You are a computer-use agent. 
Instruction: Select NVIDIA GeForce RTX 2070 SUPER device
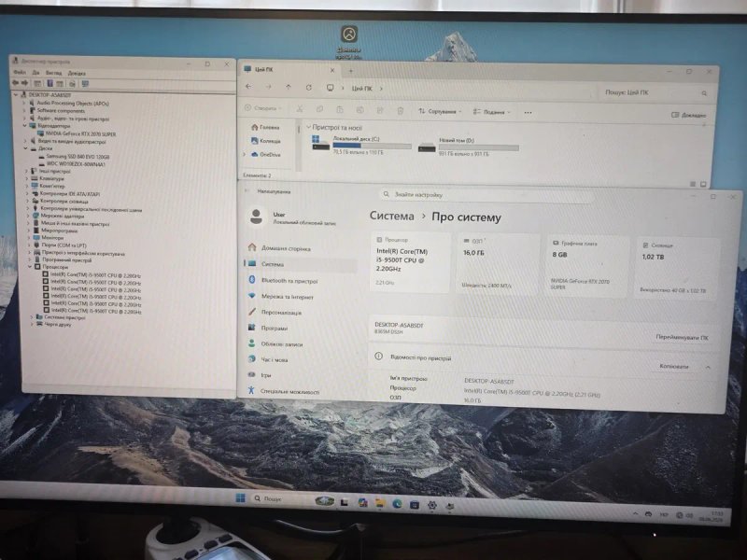click(80, 133)
